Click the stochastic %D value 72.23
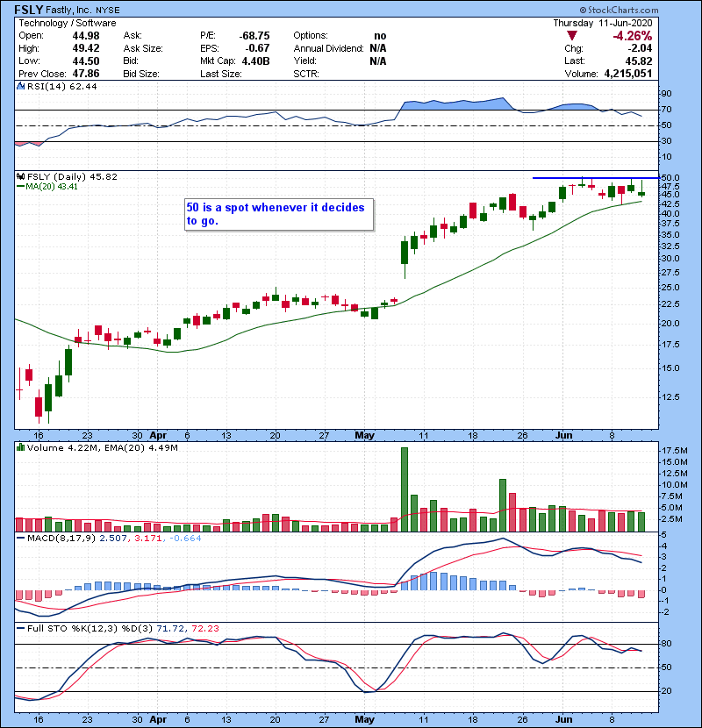 [x=204, y=628]
